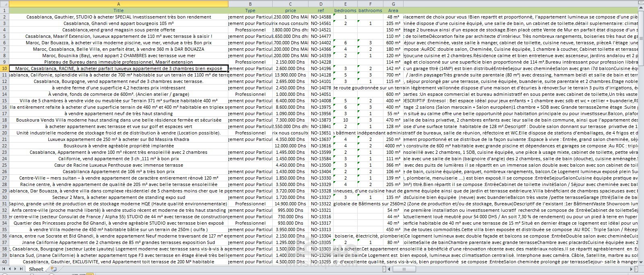Select cell with ref NO-13873

[321, 120]
